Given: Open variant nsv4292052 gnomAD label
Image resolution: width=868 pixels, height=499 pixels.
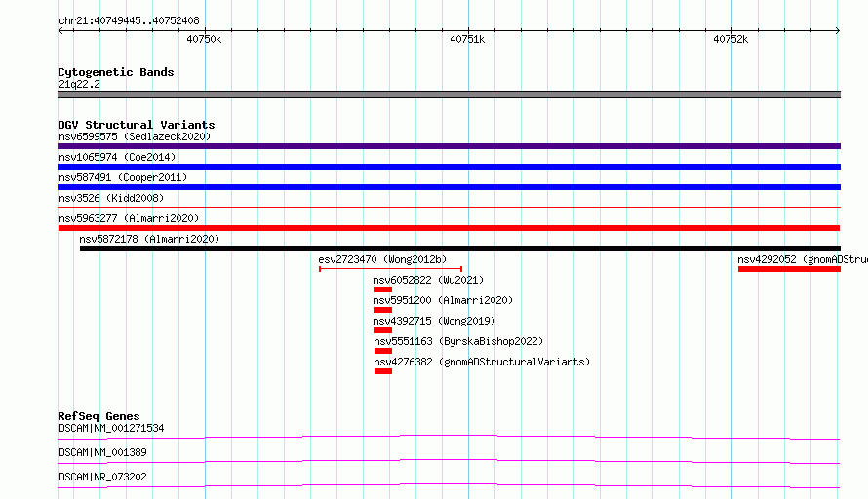Looking at the screenshot, I should (802, 259).
